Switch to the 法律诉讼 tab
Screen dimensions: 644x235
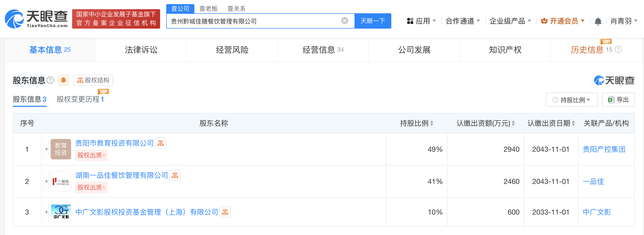pos(141,50)
